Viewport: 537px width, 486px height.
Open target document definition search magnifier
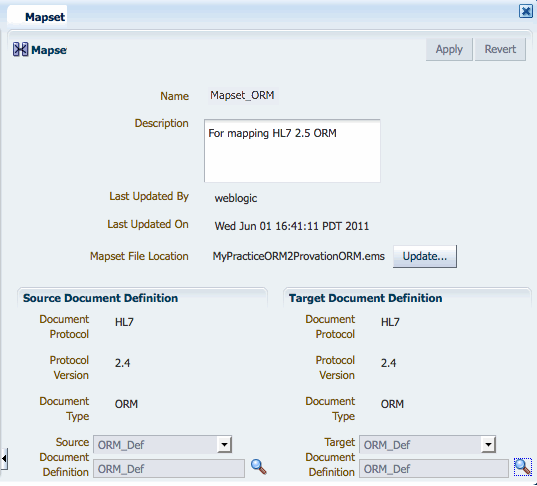coord(523,467)
